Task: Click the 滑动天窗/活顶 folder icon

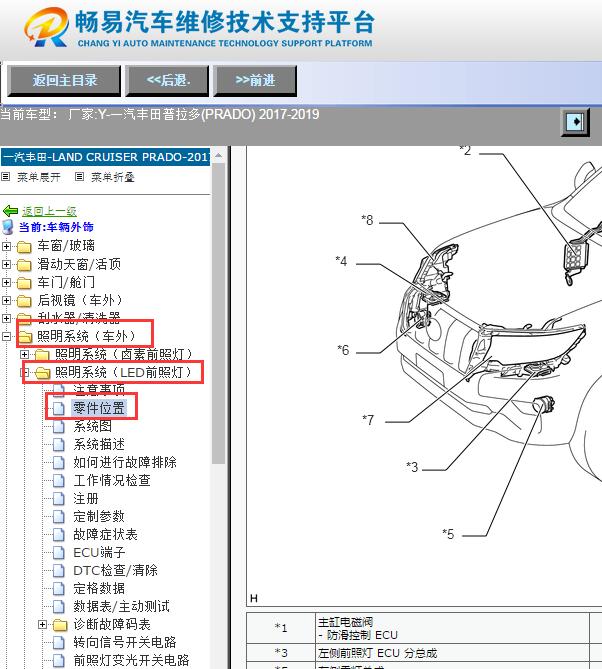Action: pyautogui.click(x=24, y=265)
